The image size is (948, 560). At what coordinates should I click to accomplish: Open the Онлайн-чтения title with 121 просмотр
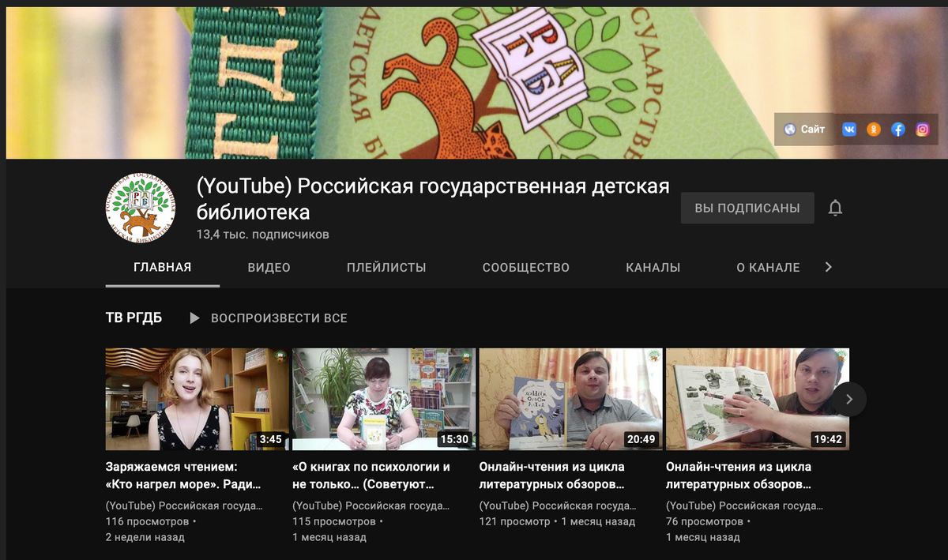point(552,475)
